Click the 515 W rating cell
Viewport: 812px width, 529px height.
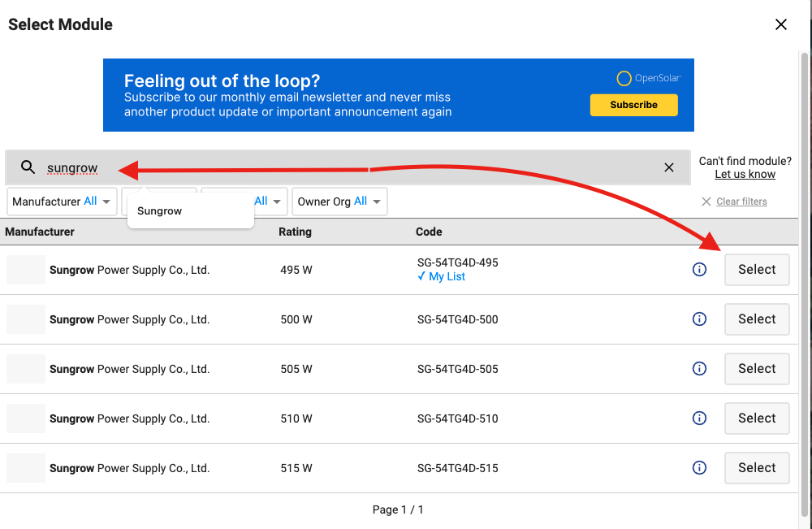296,468
